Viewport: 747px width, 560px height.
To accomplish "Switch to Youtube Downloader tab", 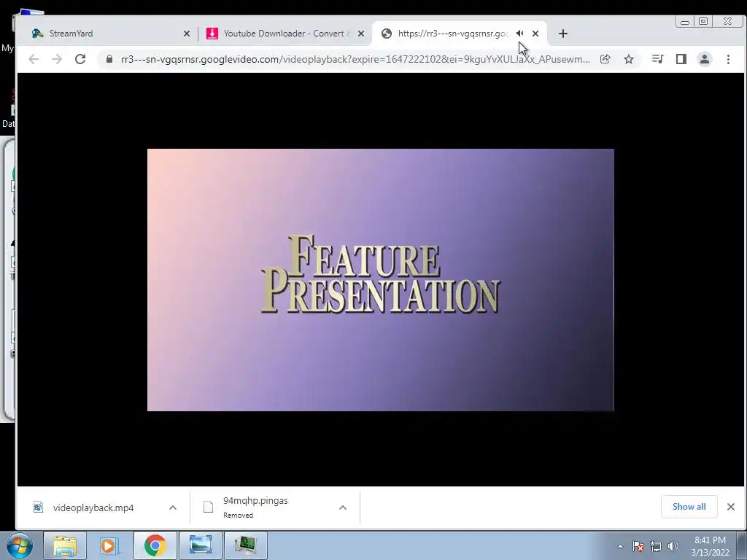I will (286, 34).
